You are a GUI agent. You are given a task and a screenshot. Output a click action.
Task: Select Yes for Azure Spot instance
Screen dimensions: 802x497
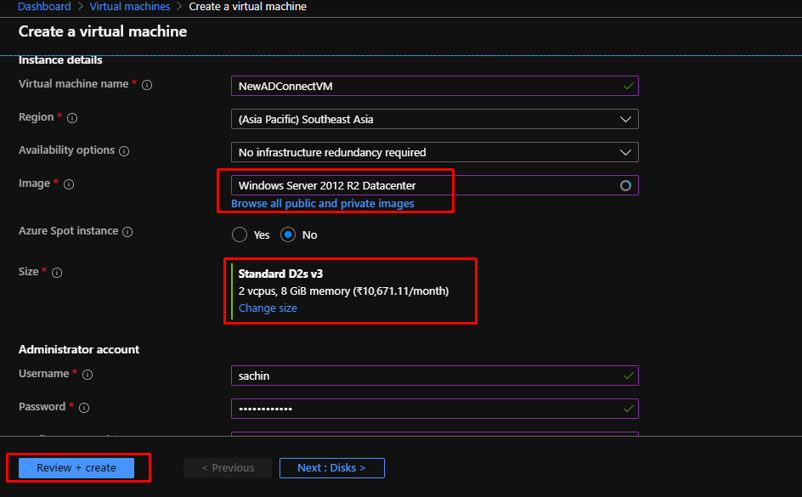click(239, 235)
